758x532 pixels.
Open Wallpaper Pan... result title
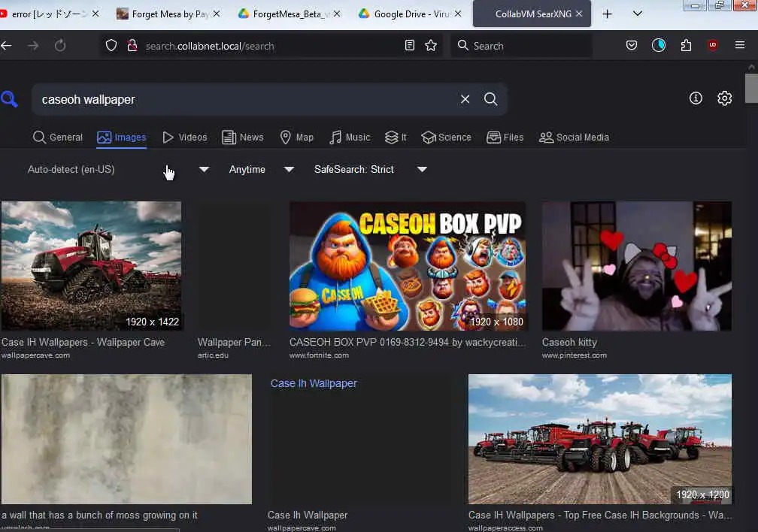234,342
